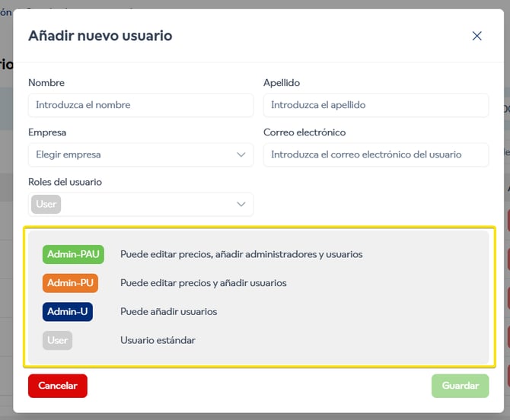510x420 pixels.
Task: Click the "Usuario estándar" description
Action: [158, 340]
